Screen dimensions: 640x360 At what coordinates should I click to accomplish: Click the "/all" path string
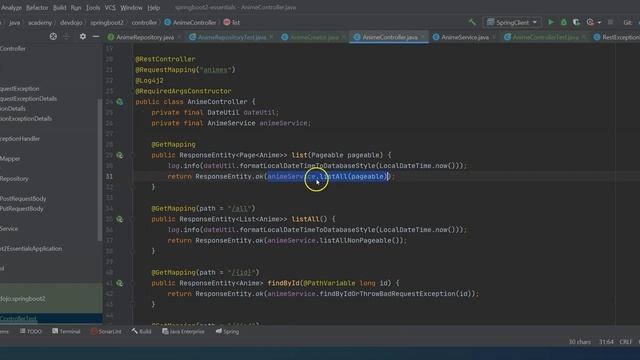click(x=240, y=209)
